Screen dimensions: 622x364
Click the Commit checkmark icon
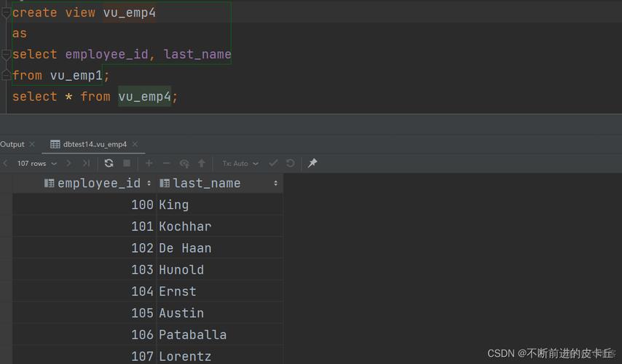273,163
